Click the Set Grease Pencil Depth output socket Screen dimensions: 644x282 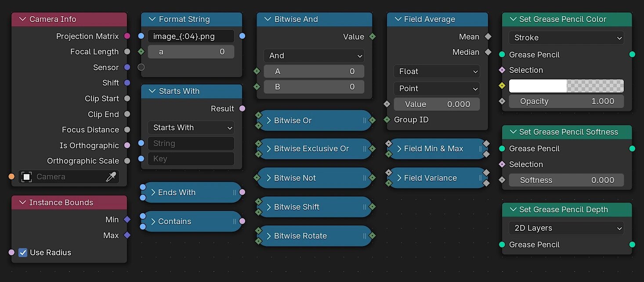(x=632, y=244)
